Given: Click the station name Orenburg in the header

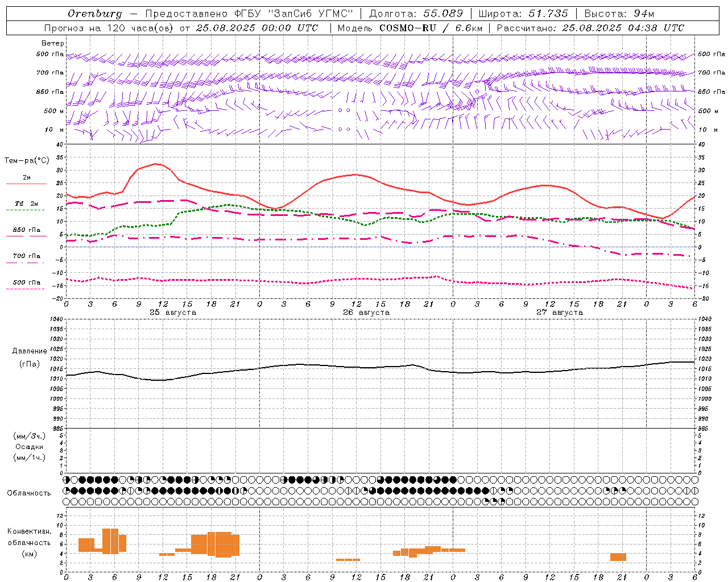Looking at the screenshot, I should pos(94,14).
